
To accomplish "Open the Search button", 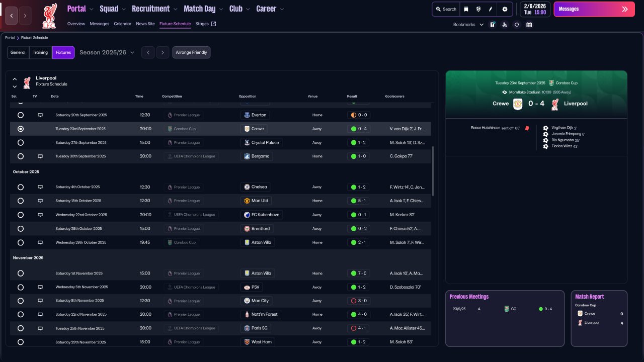I will pos(446,9).
